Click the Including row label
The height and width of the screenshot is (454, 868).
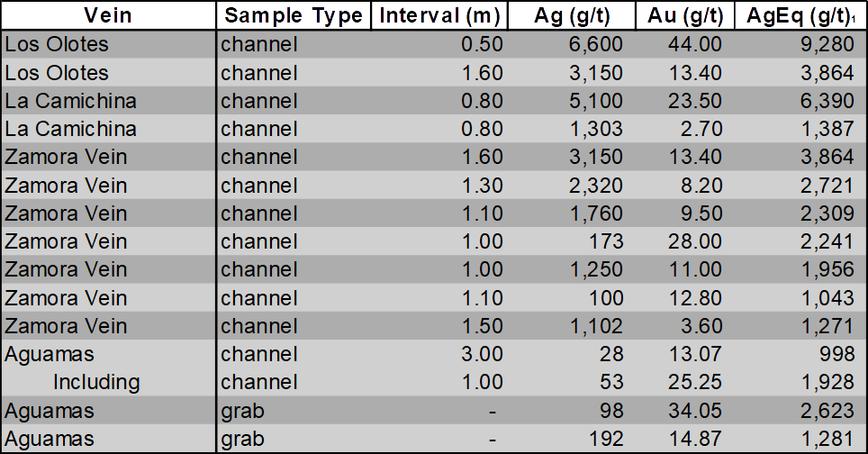pos(96,382)
